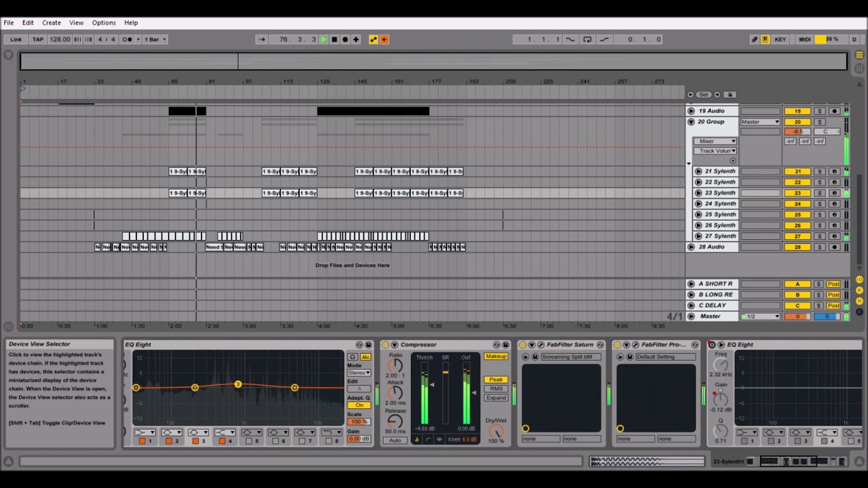The width and height of the screenshot is (868, 488).
Task: Solo the 23 Sylenth track
Action: click(819, 193)
